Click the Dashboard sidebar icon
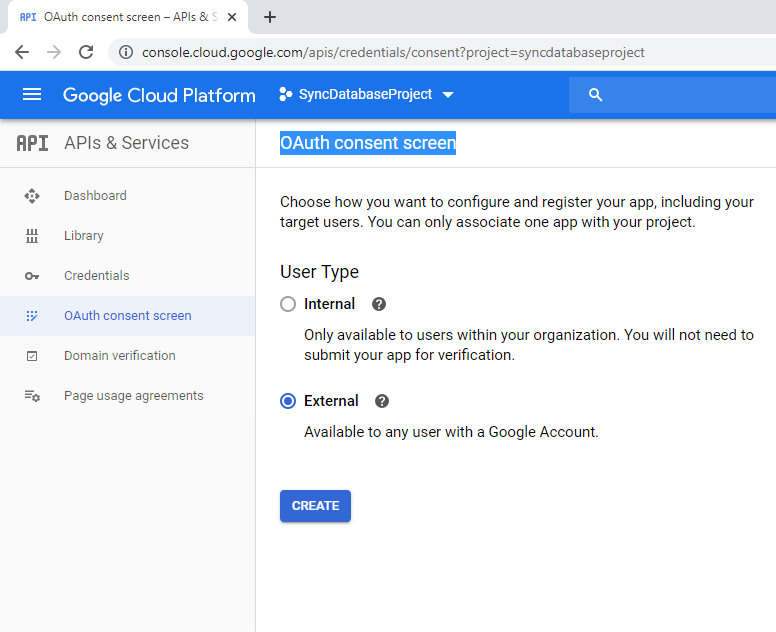 (x=32, y=196)
